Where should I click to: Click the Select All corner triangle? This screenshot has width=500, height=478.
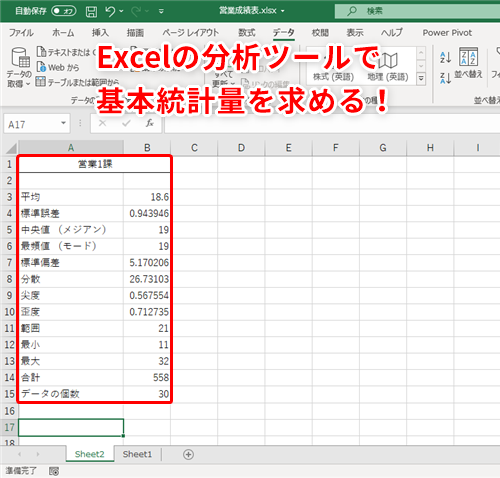10,148
